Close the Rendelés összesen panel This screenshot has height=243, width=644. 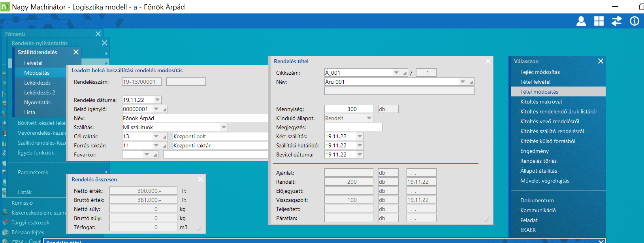(x=200, y=179)
